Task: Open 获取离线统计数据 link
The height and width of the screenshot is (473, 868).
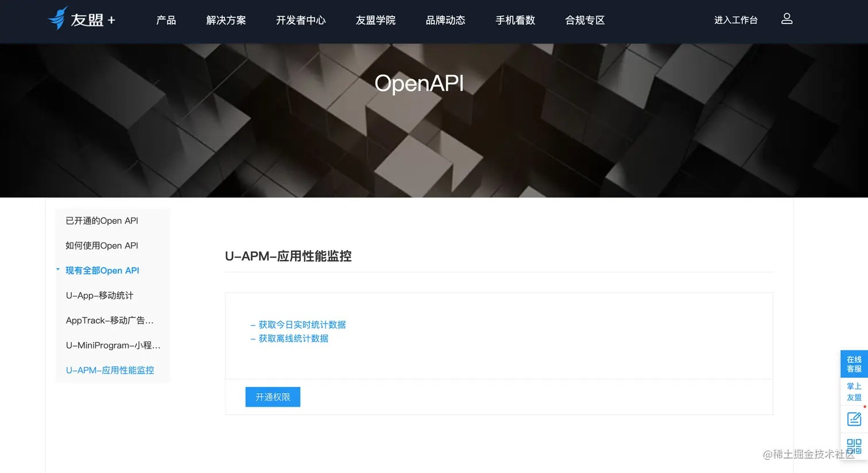Action: point(293,339)
